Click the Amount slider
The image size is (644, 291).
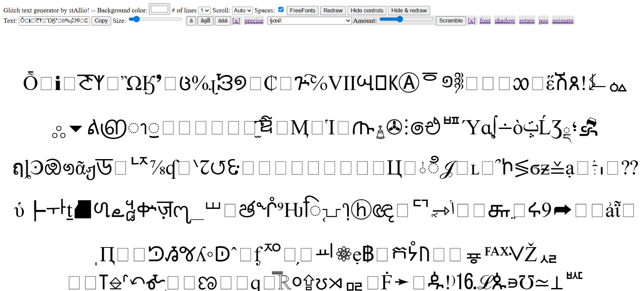click(x=406, y=19)
